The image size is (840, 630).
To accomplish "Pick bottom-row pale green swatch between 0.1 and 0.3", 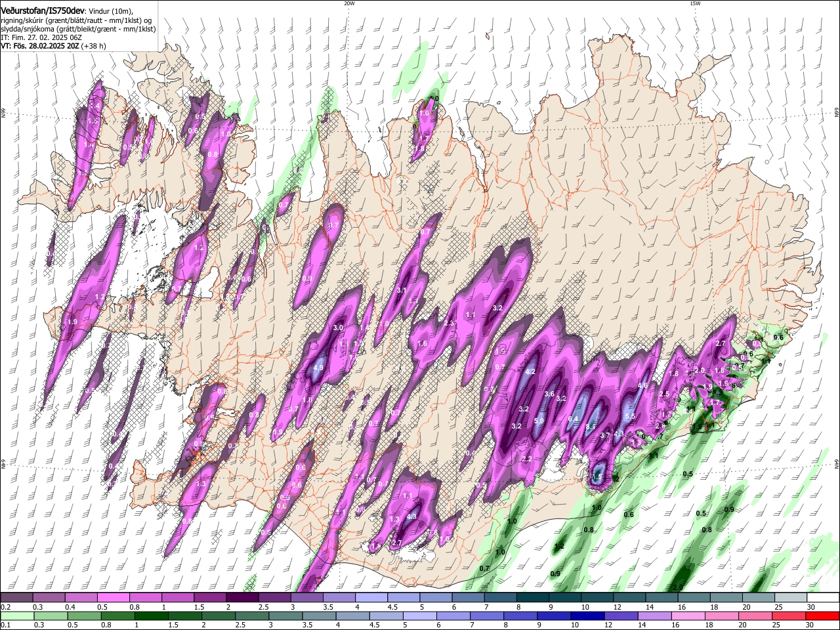I will (x=16, y=616).
